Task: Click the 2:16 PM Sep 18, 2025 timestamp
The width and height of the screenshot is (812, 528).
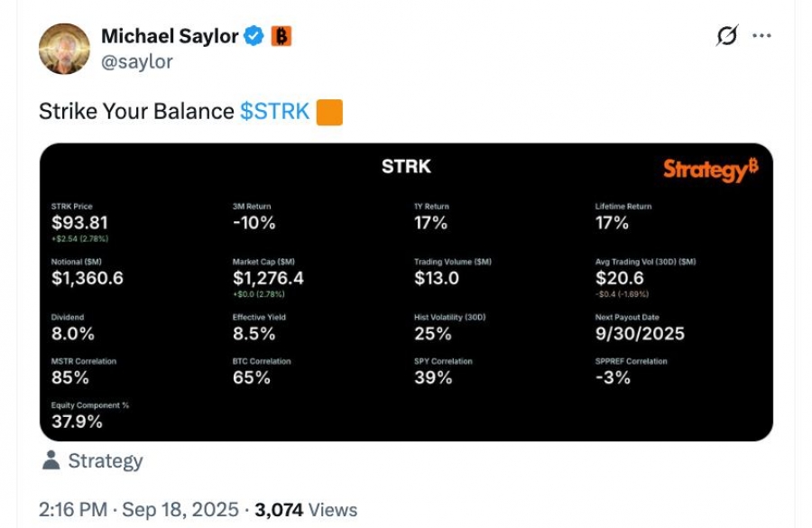Action: (x=138, y=510)
